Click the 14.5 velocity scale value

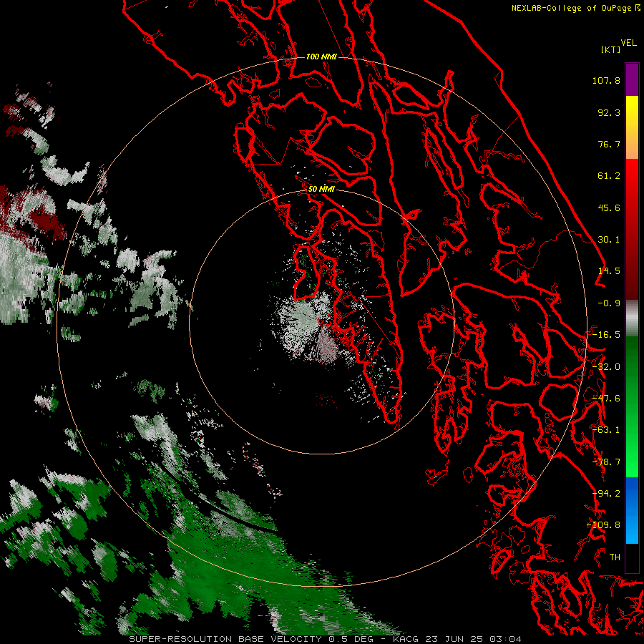click(x=609, y=271)
